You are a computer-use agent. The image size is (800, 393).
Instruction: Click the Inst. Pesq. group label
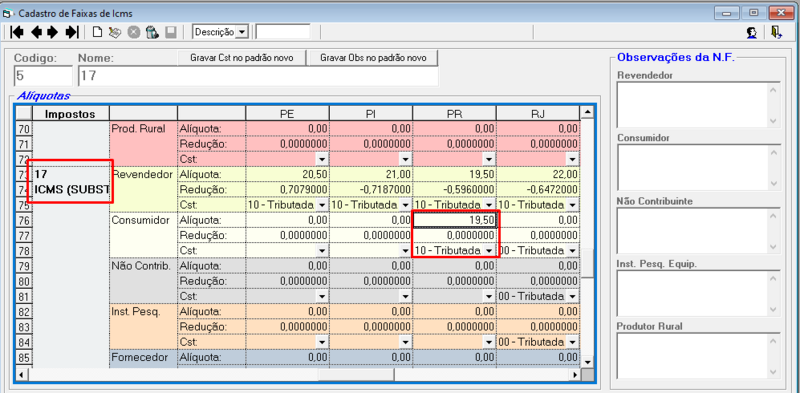point(136,311)
